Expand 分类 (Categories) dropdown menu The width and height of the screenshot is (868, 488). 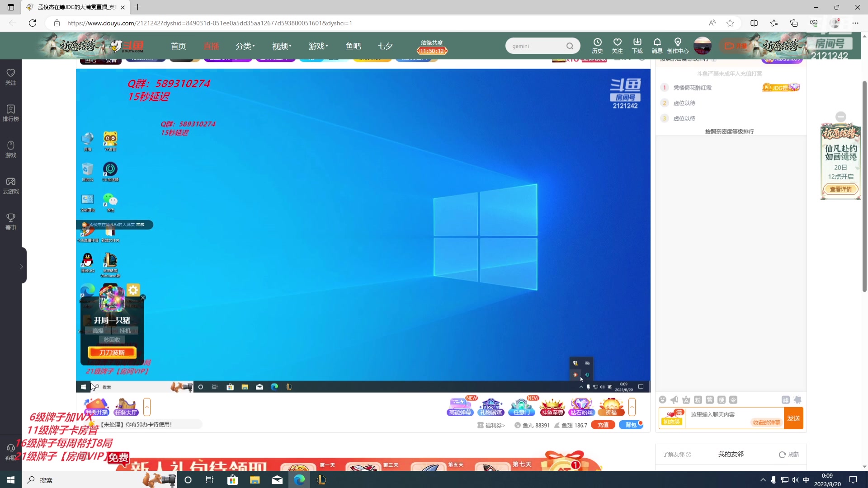pos(245,46)
